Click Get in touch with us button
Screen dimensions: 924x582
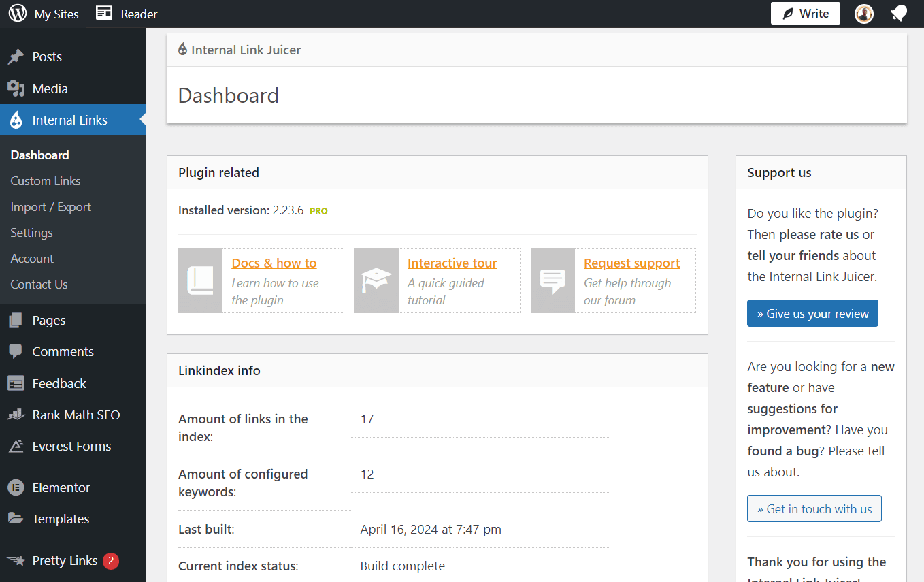click(814, 509)
